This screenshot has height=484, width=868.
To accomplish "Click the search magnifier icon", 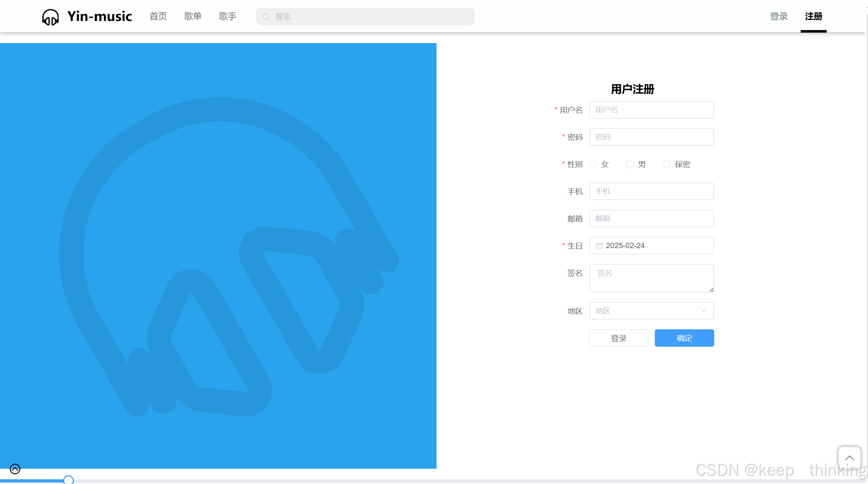I will click(x=266, y=17).
